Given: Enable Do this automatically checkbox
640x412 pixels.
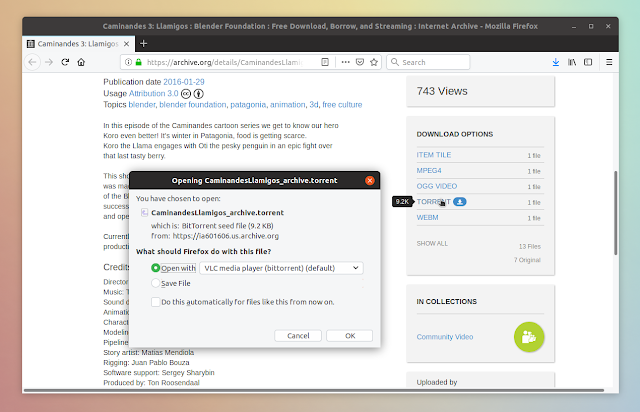Looking at the screenshot, I should click(156, 302).
